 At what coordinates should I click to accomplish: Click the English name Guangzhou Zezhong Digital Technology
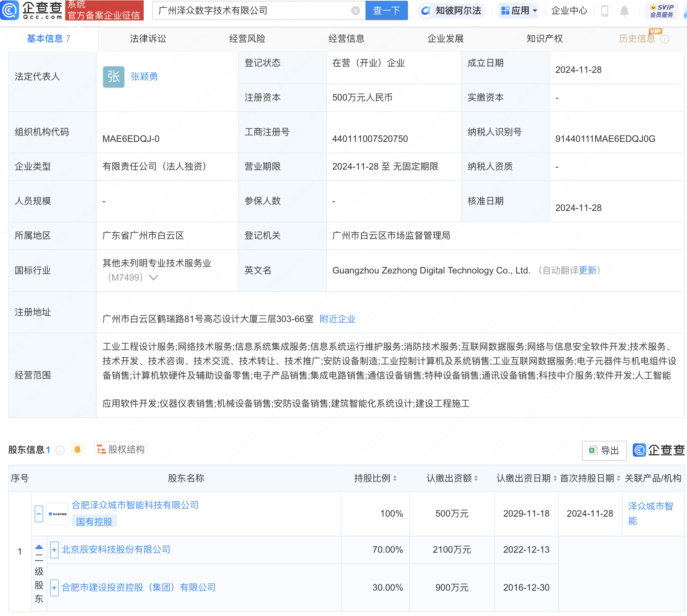(x=431, y=270)
